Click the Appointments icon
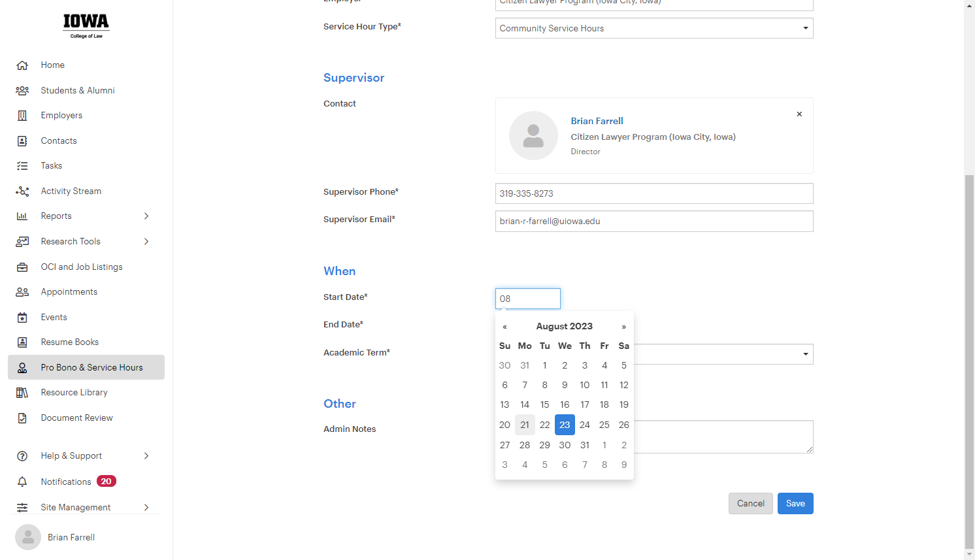 click(22, 292)
